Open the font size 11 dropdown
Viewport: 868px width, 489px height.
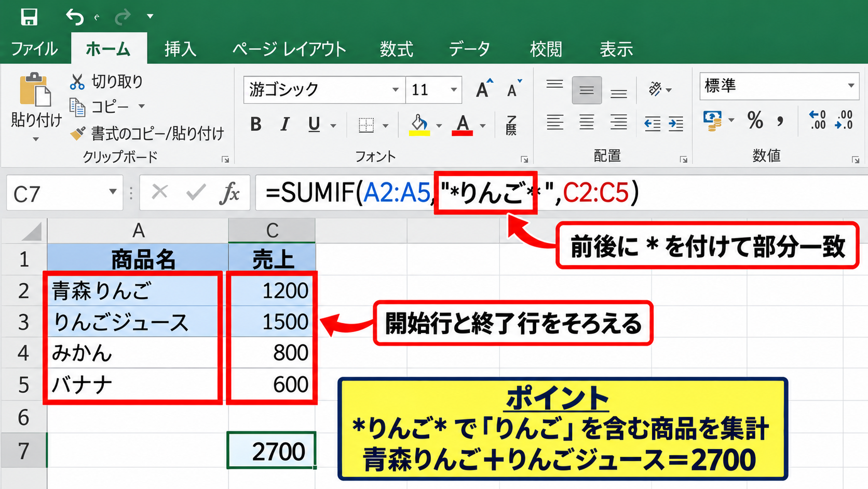[454, 90]
